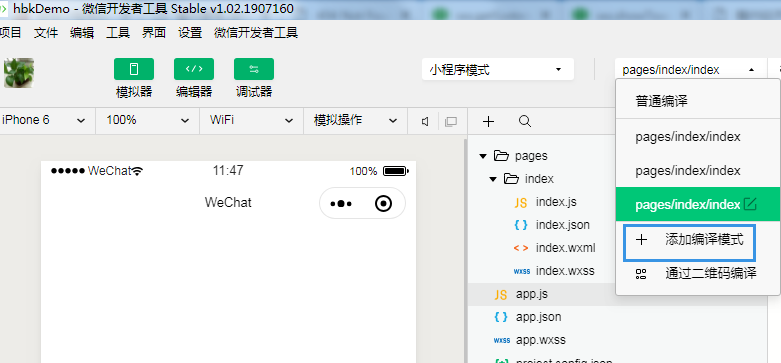This screenshot has width=781, height=363.
Task: Collapse the pages/index/index compile mode dropdown
Action: 690,69
